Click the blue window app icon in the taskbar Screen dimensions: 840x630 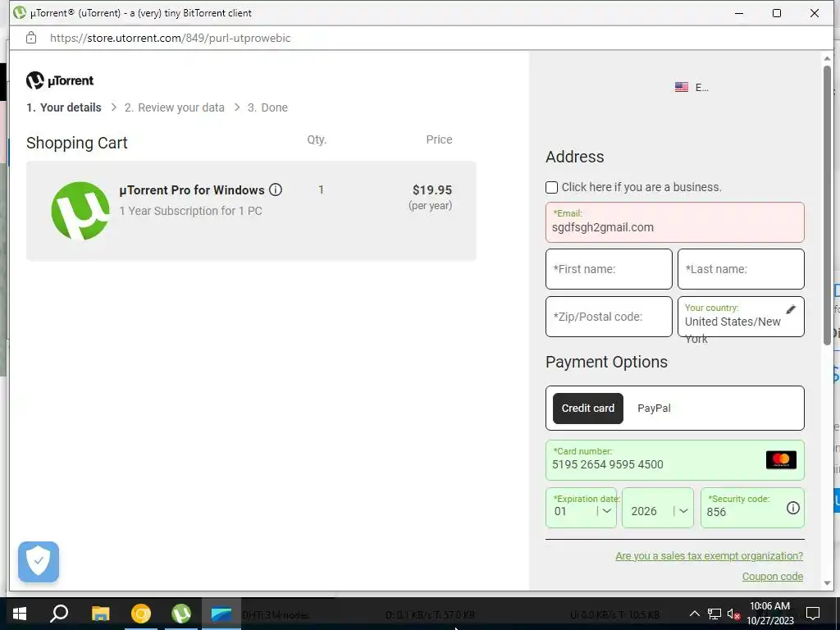click(221, 614)
